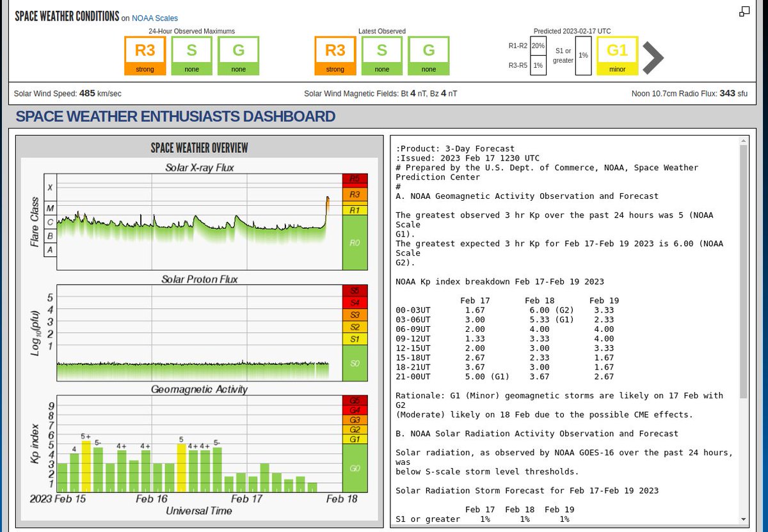Click the Solar Wind Magnetic Fields reading
The image size is (768, 532).
381,93
